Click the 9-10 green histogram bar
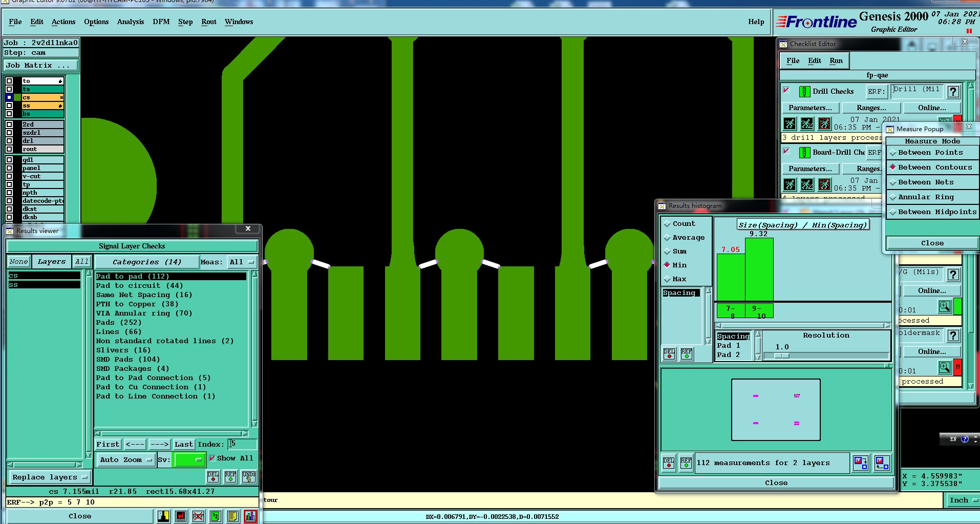This screenshot has height=524, width=980. [759, 269]
